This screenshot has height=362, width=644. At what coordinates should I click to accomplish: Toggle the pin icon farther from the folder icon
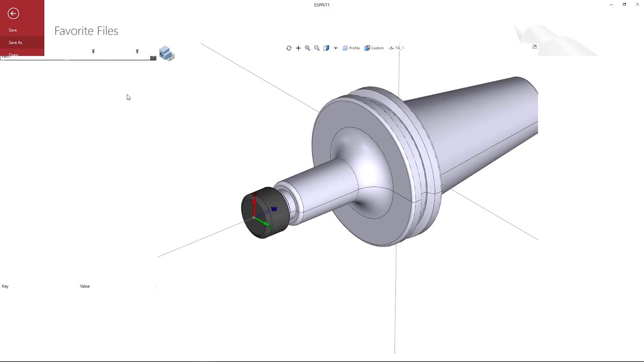click(93, 51)
